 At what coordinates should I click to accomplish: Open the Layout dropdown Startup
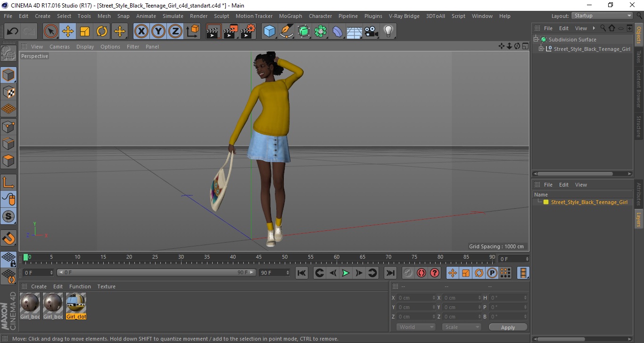click(x=602, y=16)
